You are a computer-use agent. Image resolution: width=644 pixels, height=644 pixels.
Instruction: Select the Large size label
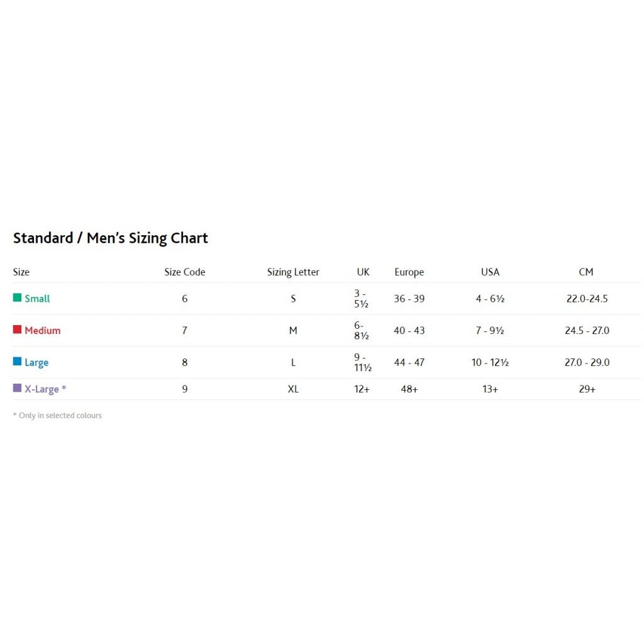click(36, 363)
